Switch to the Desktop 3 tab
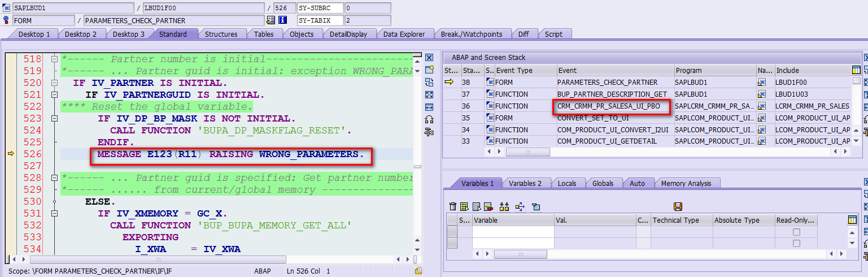 [x=128, y=34]
